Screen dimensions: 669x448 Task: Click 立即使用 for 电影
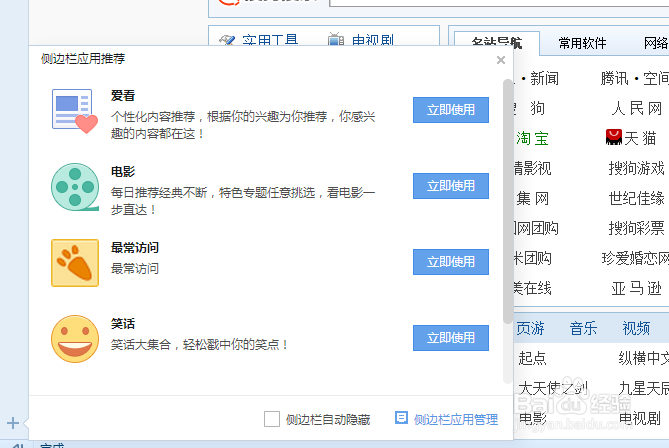pos(451,186)
